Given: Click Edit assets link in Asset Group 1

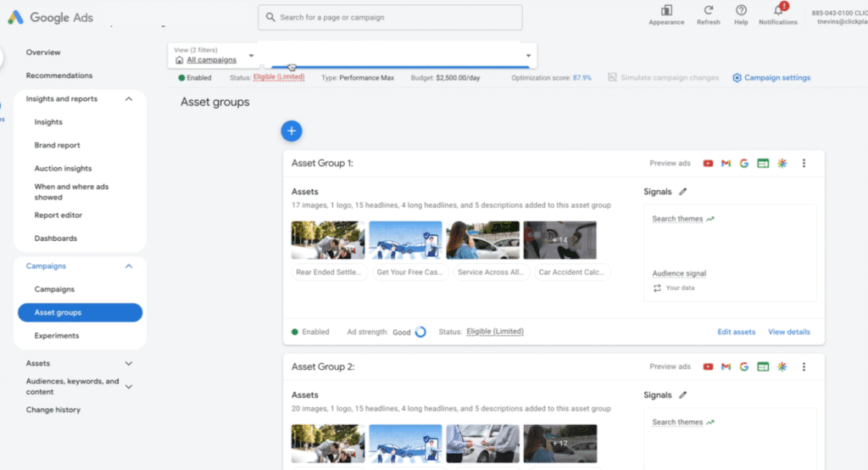Looking at the screenshot, I should click(x=736, y=332).
